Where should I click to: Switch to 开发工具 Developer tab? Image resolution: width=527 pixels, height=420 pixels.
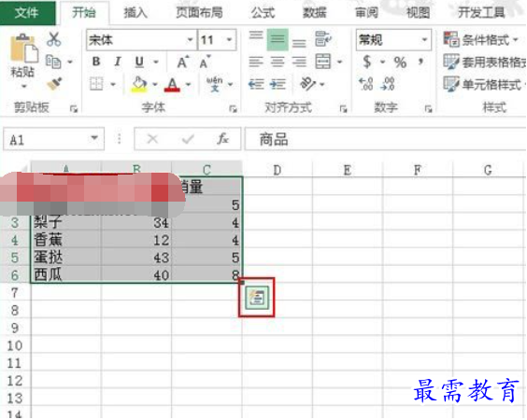(x=481, y=13)
